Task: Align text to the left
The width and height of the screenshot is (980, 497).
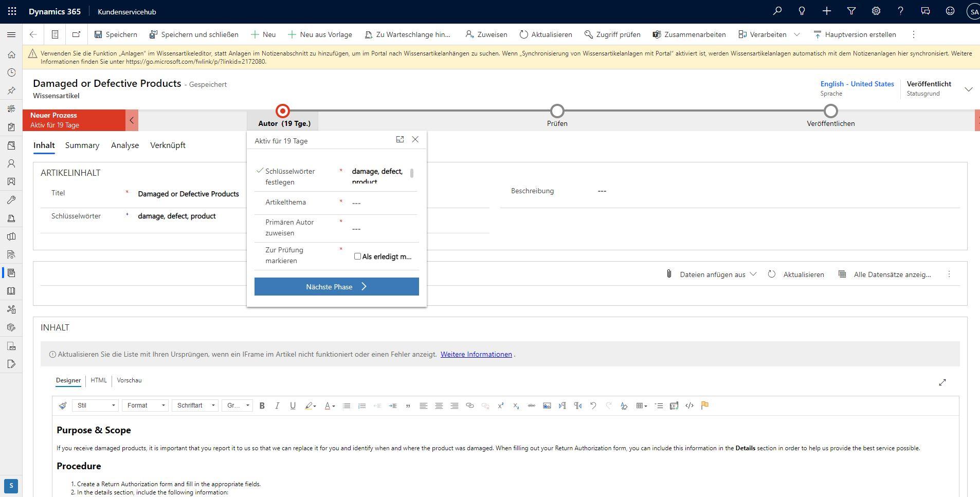Action: click(424, 406)
